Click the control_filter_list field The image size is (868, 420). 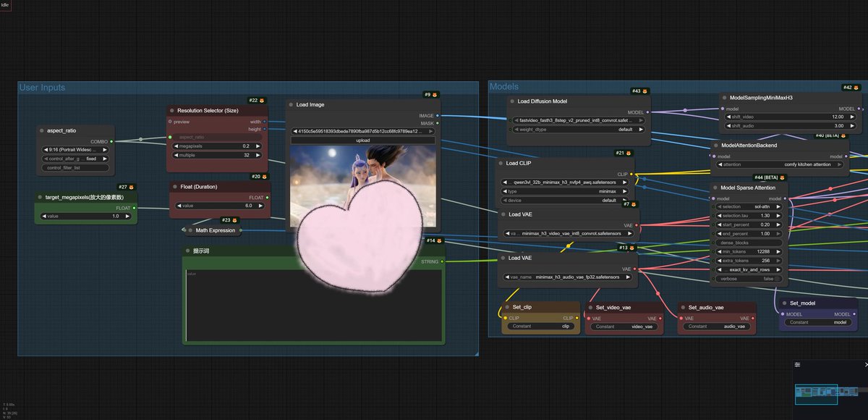tap(77, 168)
